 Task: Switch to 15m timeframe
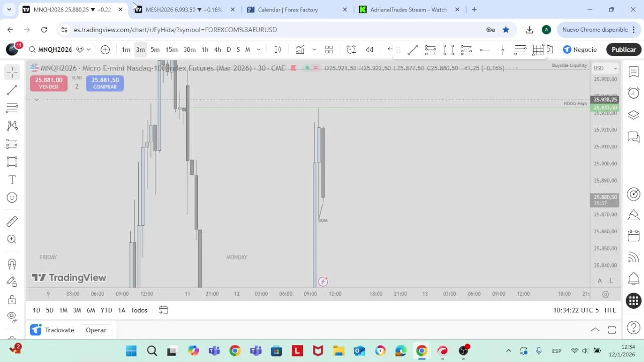pyautogui.click(x=172, y=49)
